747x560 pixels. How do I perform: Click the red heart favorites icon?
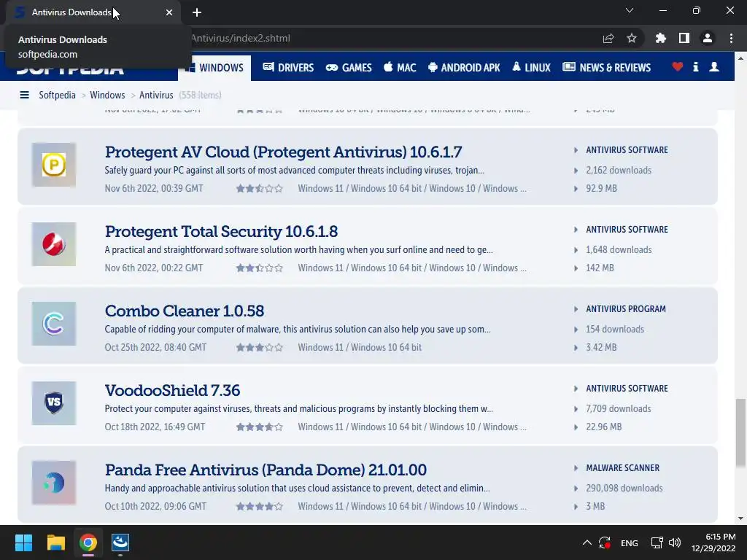pyautogui.click(x=678, y=67)
